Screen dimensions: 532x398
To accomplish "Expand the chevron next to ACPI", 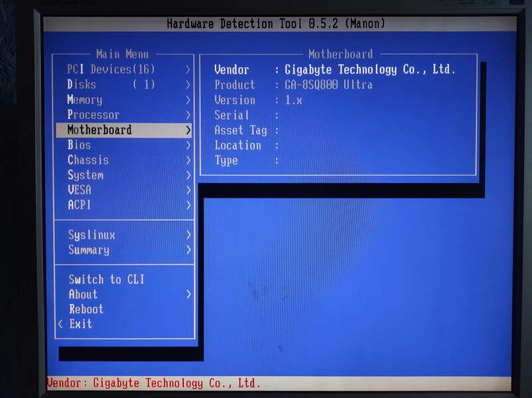I will (188, 205).
